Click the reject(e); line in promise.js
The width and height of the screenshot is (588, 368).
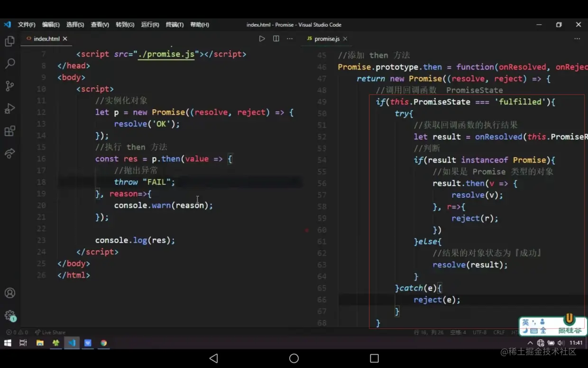437,300
